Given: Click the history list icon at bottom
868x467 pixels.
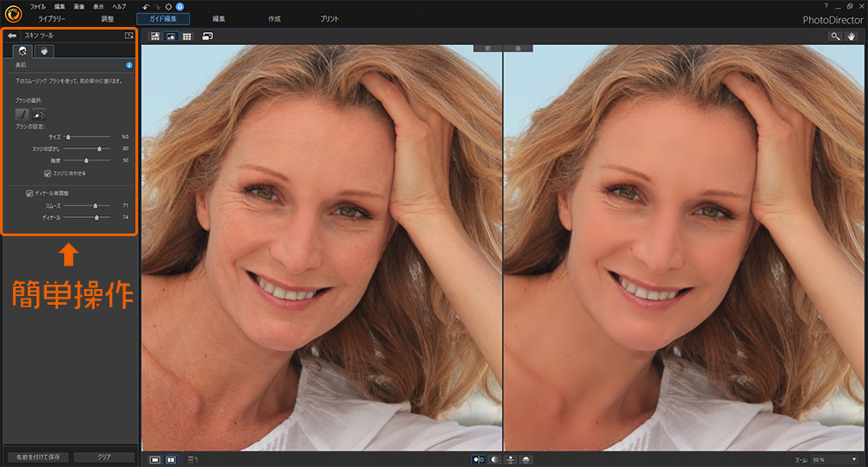Looking at the screenshot, I should pyautogui.click(x=193, y=460).
